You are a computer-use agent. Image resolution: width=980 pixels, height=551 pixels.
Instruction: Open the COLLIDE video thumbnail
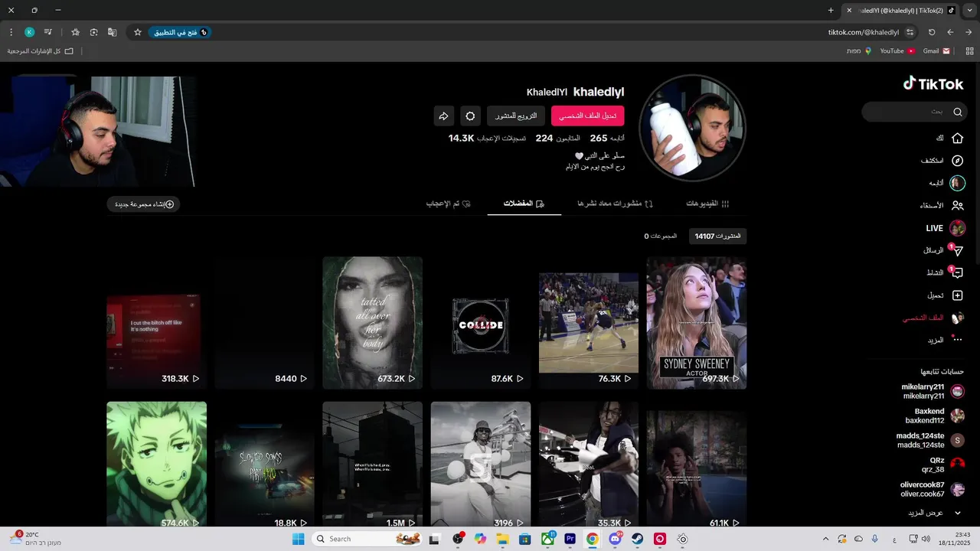coord(480,323)
